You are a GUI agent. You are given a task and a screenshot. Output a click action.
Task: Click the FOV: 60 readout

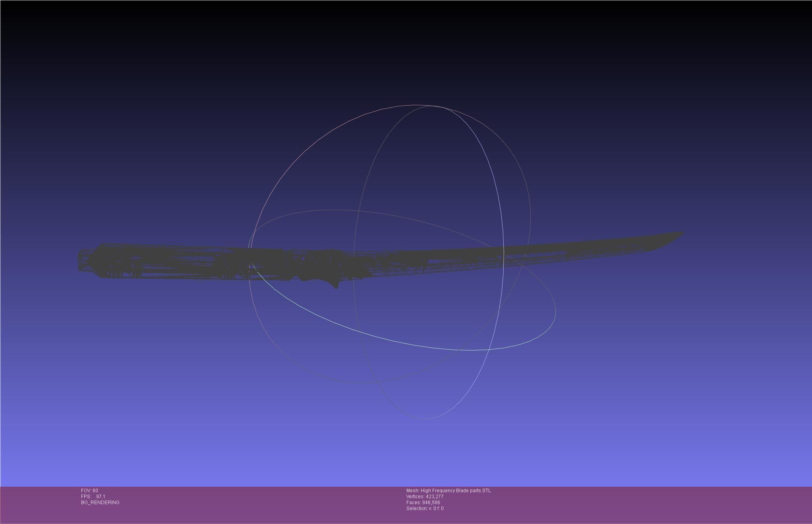pyautogui.click(x=89, y=491)
